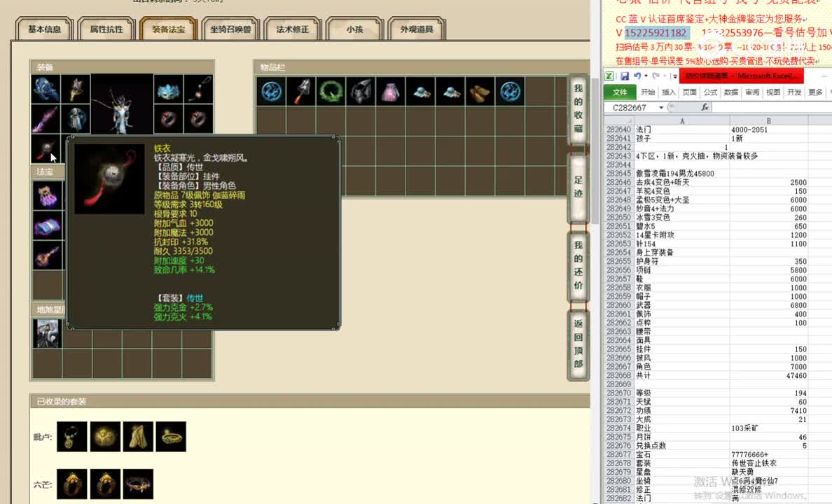Click Undo arrow in Excel toolbar
The image size is (832, 504).
(637, 76)
